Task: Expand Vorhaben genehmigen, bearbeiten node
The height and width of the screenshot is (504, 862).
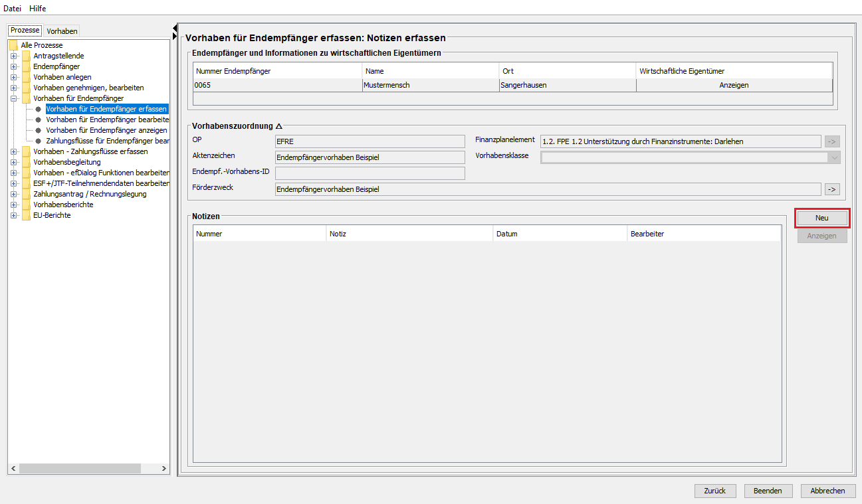Action: coord(13,88)
